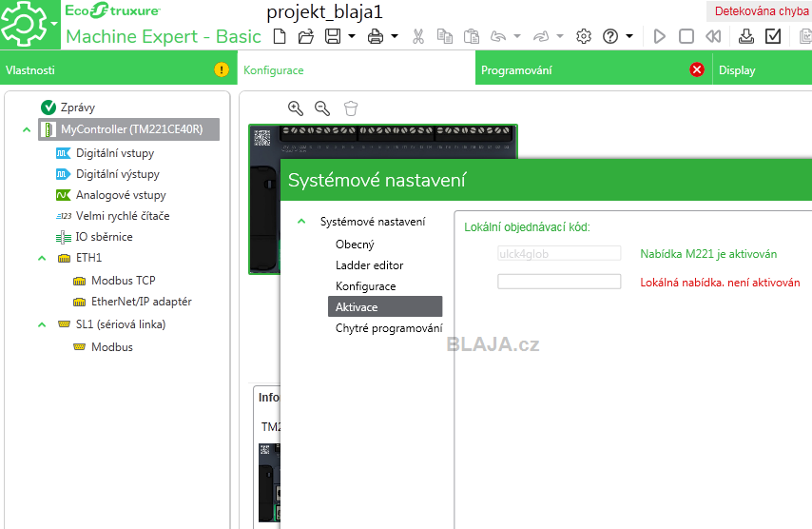Click 'Lokálná nabídka. není aktivován' text
Screen dimensions: 812x529
tap(720, 283)
